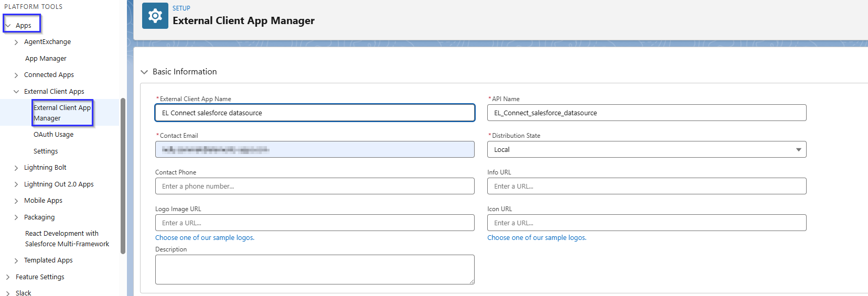Image resolution: width=868 pixels, height=296 pixels.
Task: Click the Lightning Out 2.0 Apps label
Action: 59,184
